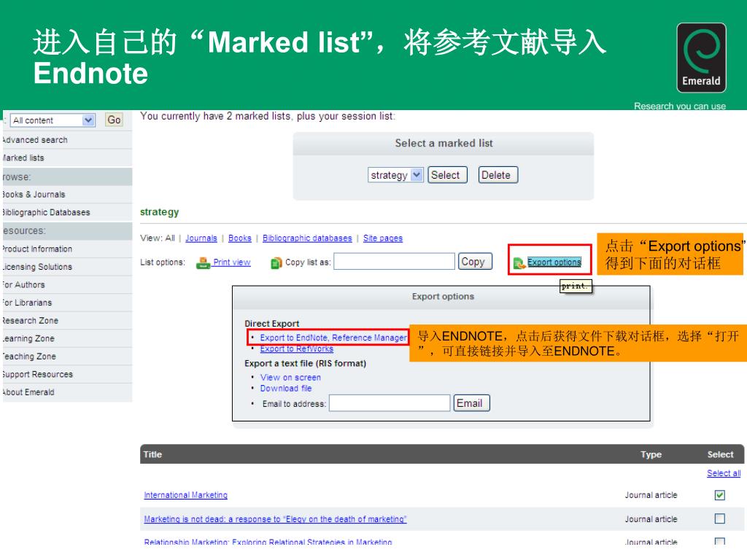This screenshot has height=560, width=747.
Task: Click the Email to address field
Action: 390,402
